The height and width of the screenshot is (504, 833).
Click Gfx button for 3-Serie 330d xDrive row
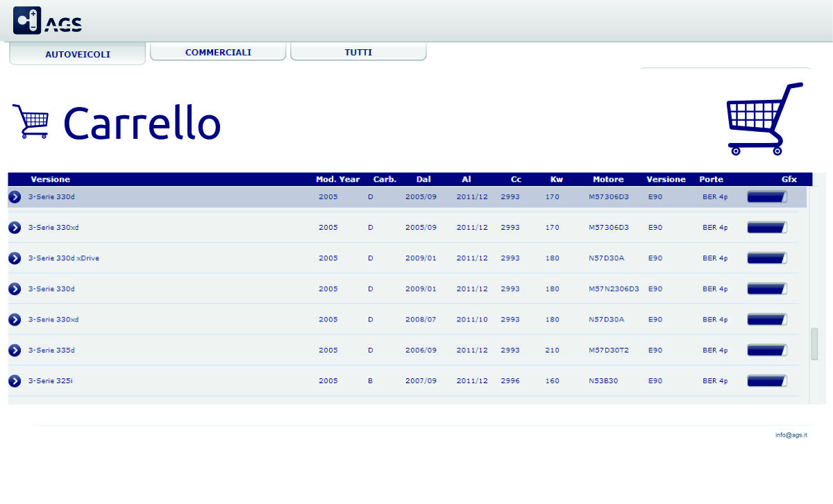(767, 258)
